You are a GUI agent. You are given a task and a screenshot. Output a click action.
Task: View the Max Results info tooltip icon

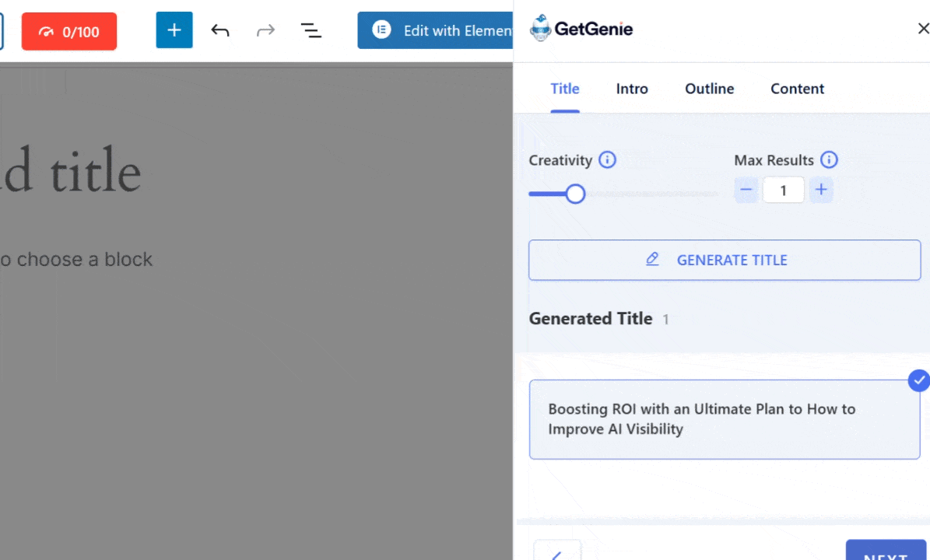click(829, 160)
